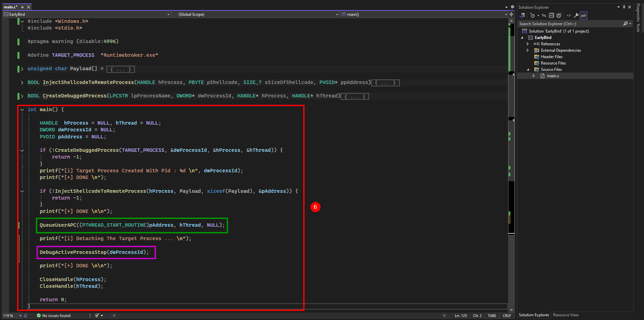Select the Header Files folder
644x320 pixels.
click(551, 57)
